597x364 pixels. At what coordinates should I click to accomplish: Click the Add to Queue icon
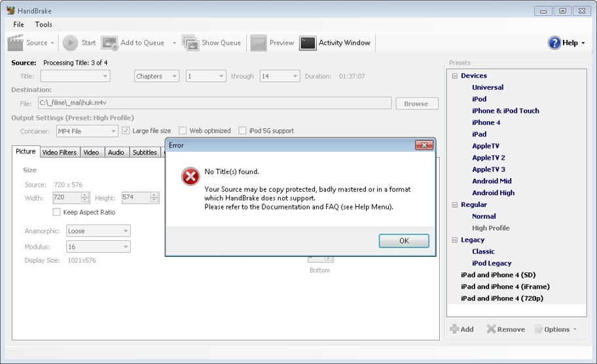(110, 43)
